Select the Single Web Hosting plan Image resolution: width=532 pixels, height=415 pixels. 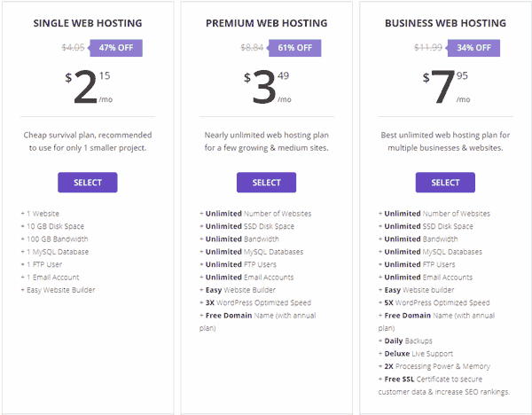tap(88, 183)
